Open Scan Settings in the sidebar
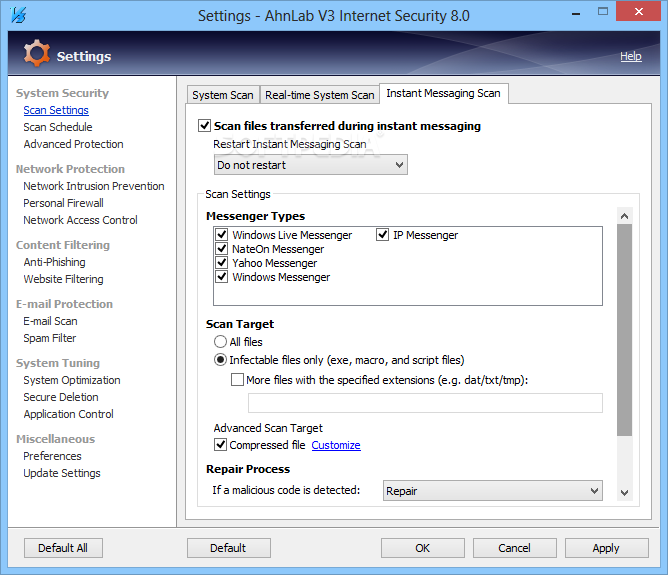The width and height of the screenshot is (668, 575). tap(56, 110)
